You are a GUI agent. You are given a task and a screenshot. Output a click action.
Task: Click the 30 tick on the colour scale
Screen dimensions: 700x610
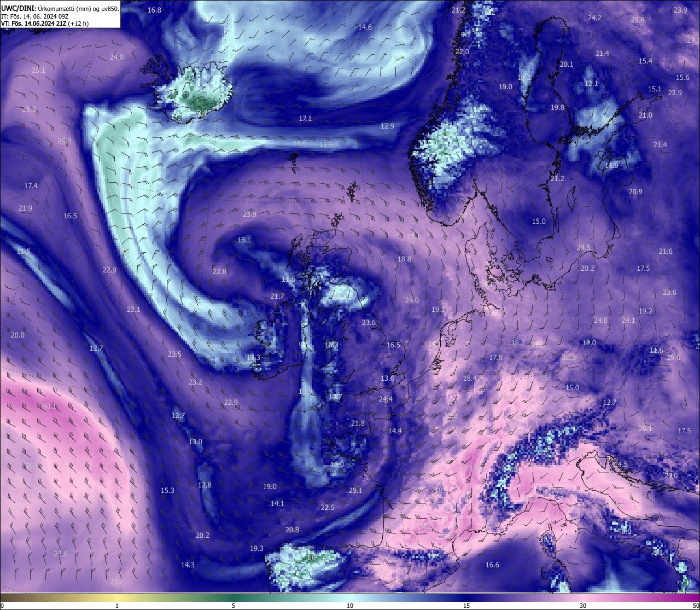click(583, 606)
